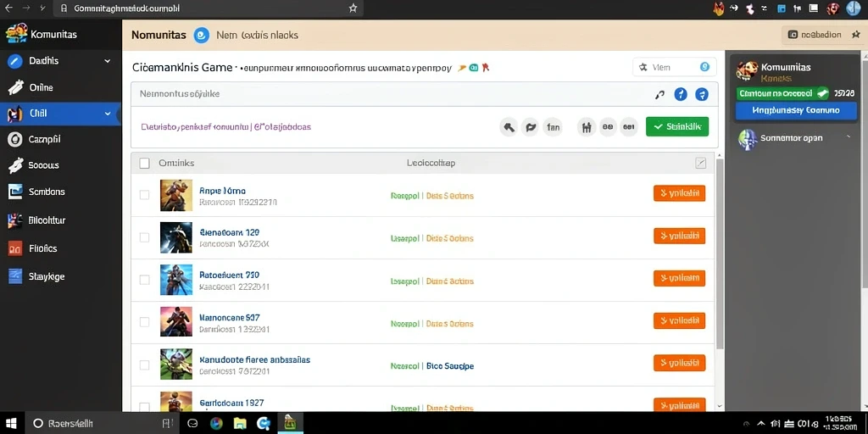868x434 pixels.
Task: Tick the checkbox for Ratoeriuent 210 row
Action: pos(144,280)
